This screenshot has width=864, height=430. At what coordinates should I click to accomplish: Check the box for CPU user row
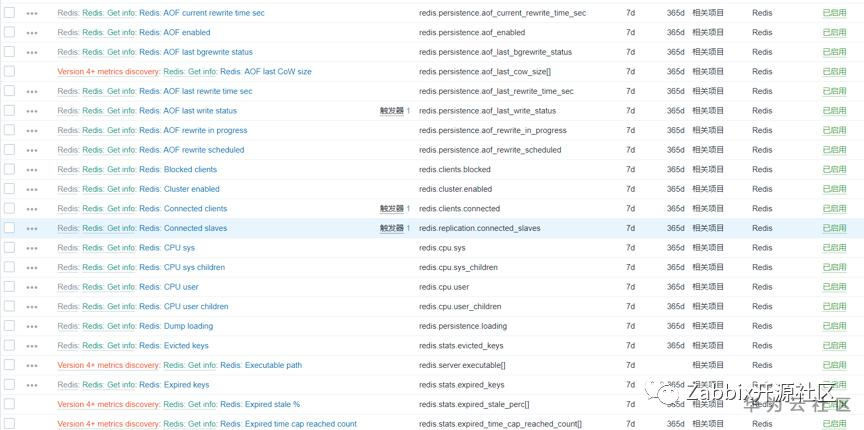9,287
